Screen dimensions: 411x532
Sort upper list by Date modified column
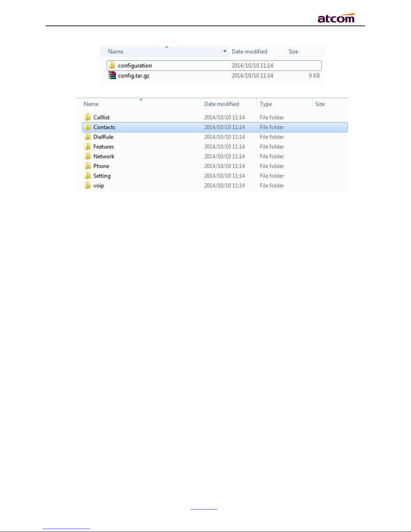(x=249, y=52)
